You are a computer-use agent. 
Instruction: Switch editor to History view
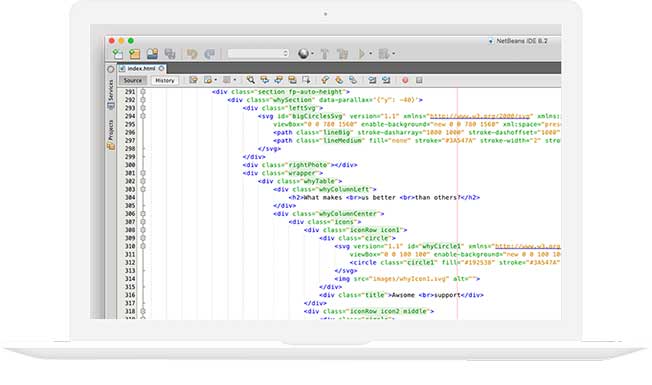pos(165,80)
